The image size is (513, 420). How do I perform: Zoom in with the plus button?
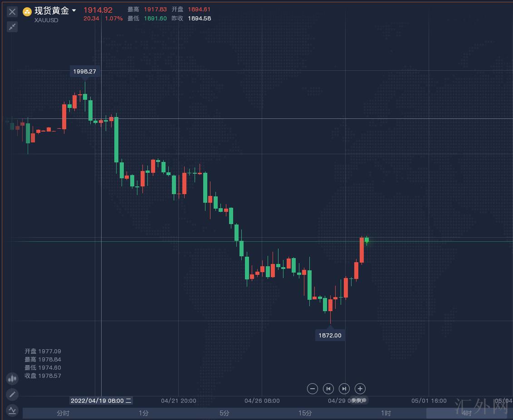[360, 389]
